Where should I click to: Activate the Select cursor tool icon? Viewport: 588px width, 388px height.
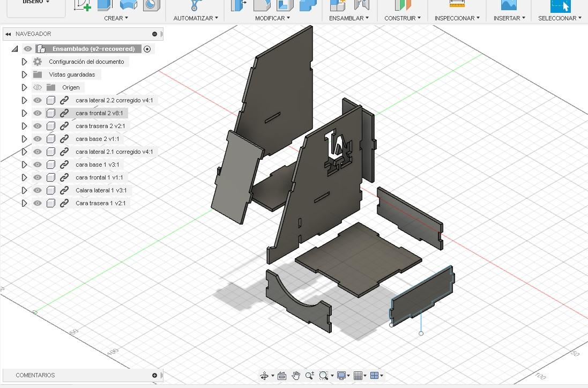[561, 5]
